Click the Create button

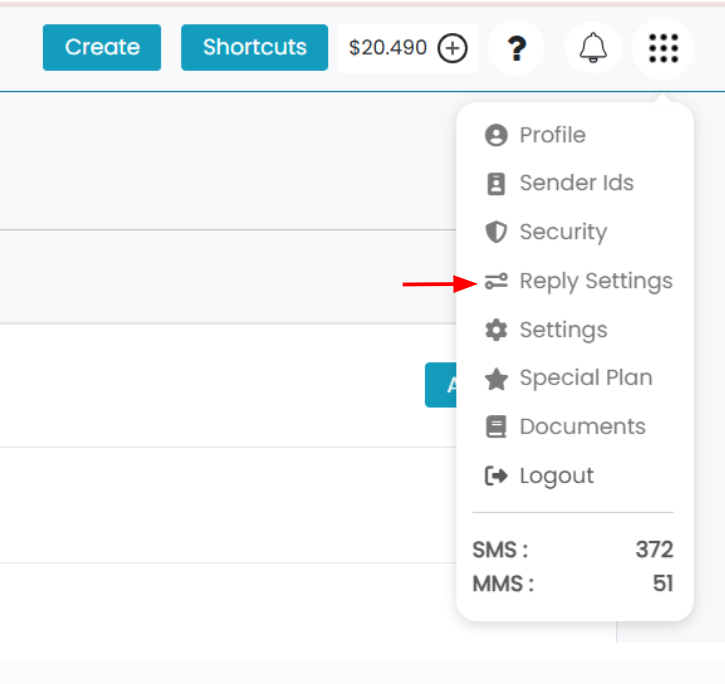point(102,47)
